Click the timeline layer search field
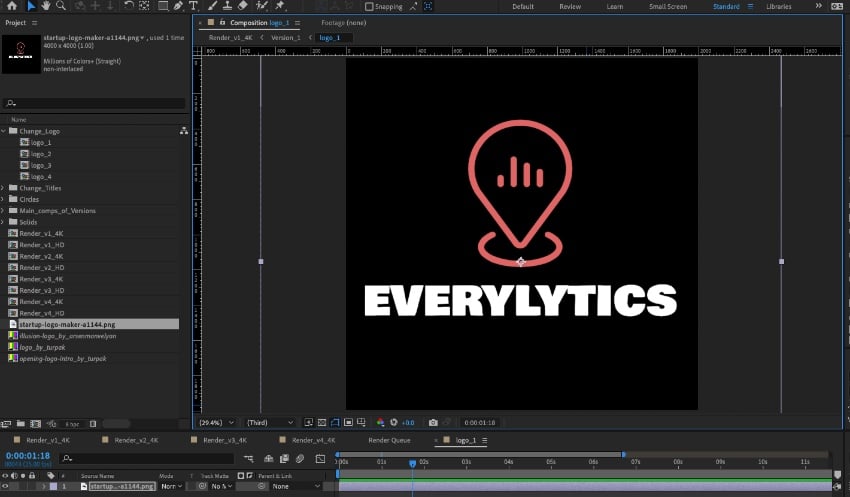The width and height of the screenshot is (850, 497). point(146,459)
